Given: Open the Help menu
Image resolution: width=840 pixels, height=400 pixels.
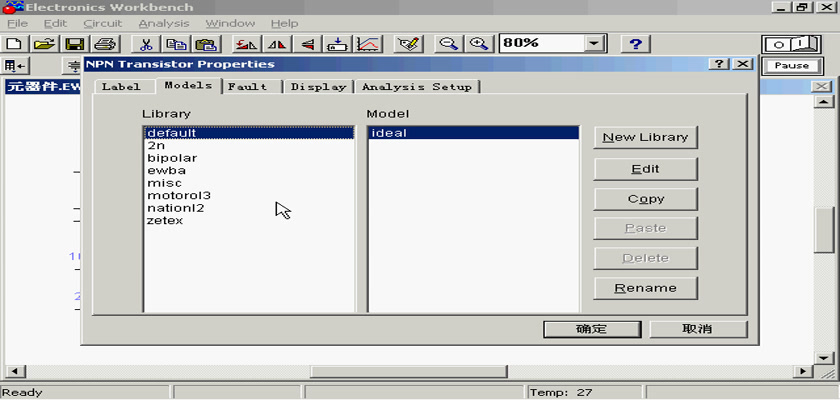Looking at the screenshot, I should pyautogui.click(x=284, y=24).
